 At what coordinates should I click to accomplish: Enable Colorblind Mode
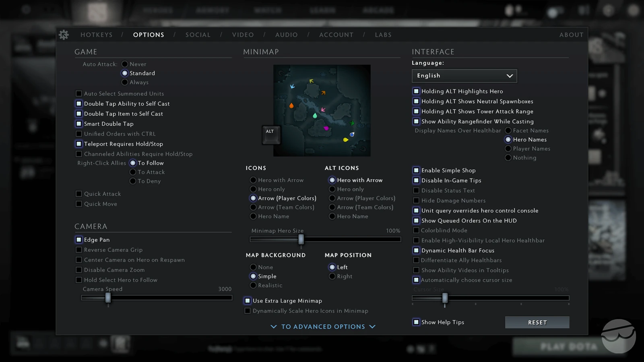416,230
